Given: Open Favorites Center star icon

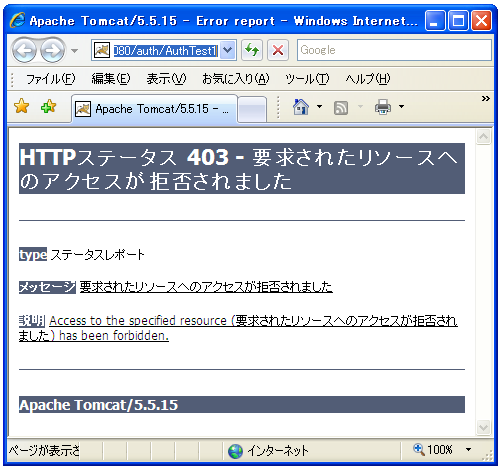Looking at the screenshot, I should pyautogui.click(x=22, y=106).
